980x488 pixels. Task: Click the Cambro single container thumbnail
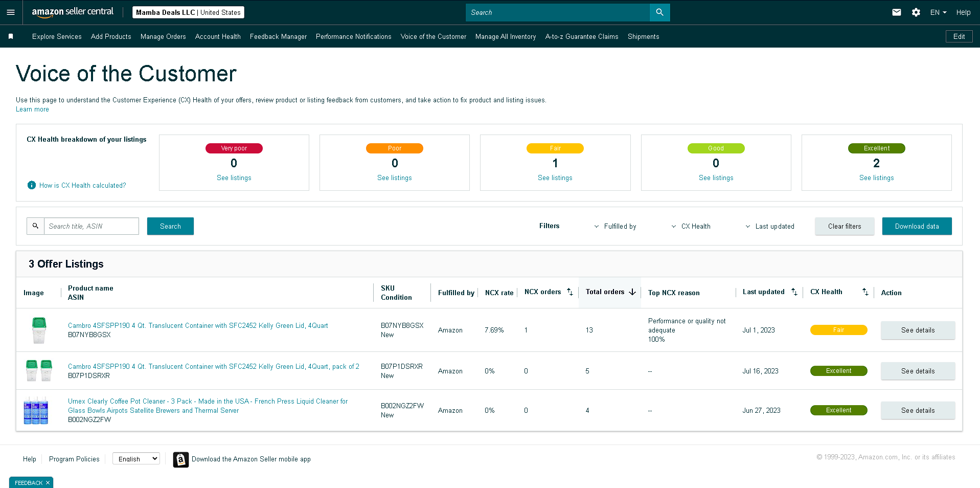tap(39, 330)
